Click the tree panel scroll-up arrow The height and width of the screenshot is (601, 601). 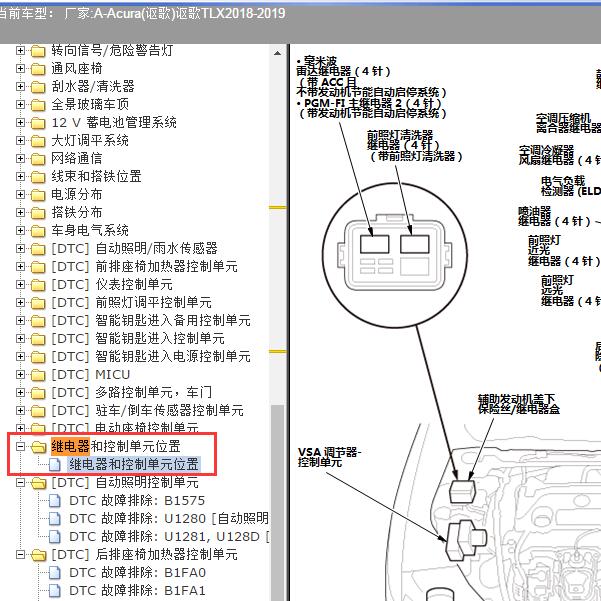[x=278, y=53]
